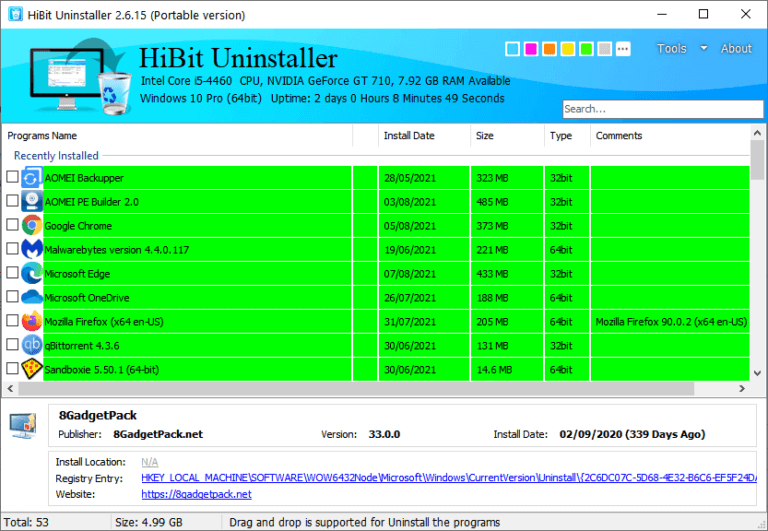Choose the green theme color swatch
The width and height of the screenshot is (768, 531).
click(586, 49)
